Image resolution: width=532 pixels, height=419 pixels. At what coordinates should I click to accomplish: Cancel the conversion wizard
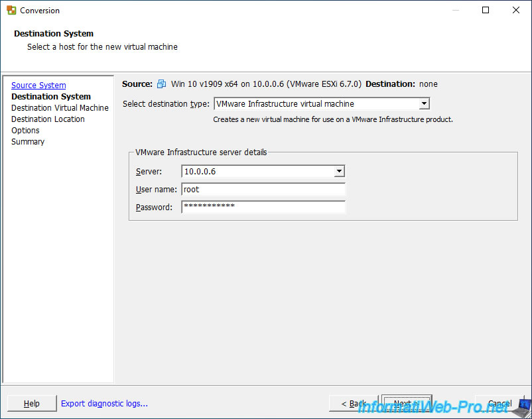499,403
